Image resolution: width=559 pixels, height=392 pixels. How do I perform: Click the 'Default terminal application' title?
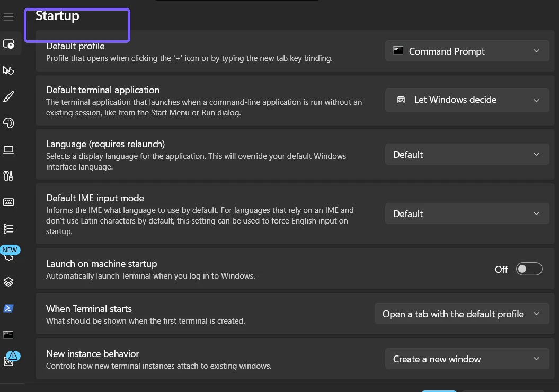point(103,90)
